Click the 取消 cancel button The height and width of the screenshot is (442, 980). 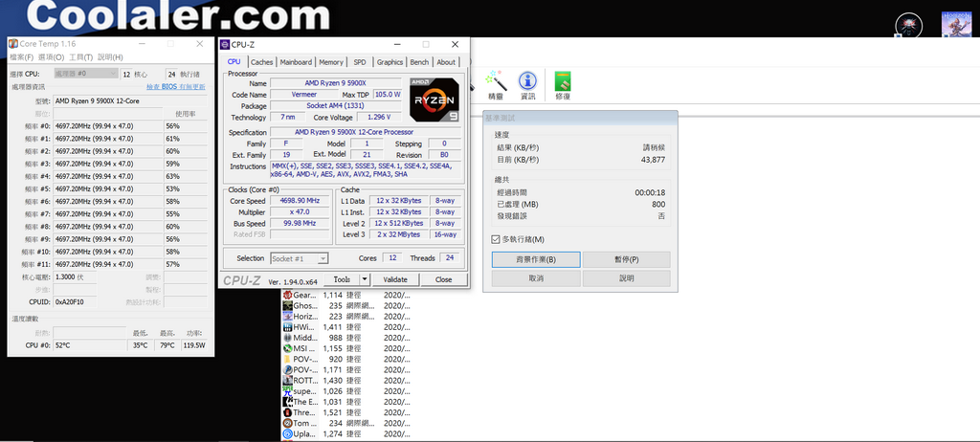(536, 278)
